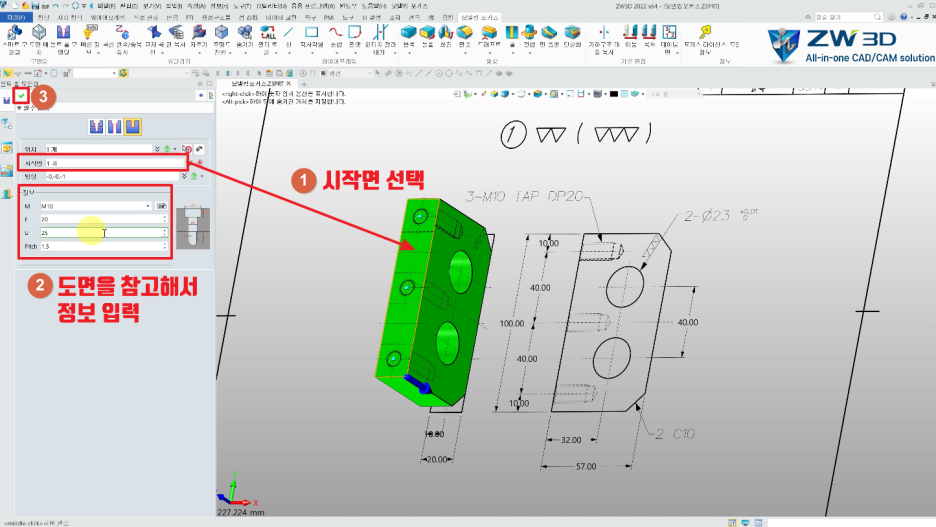Open the 파일(F) file tab
The image size is (936, 527).
tap(15, 17)
